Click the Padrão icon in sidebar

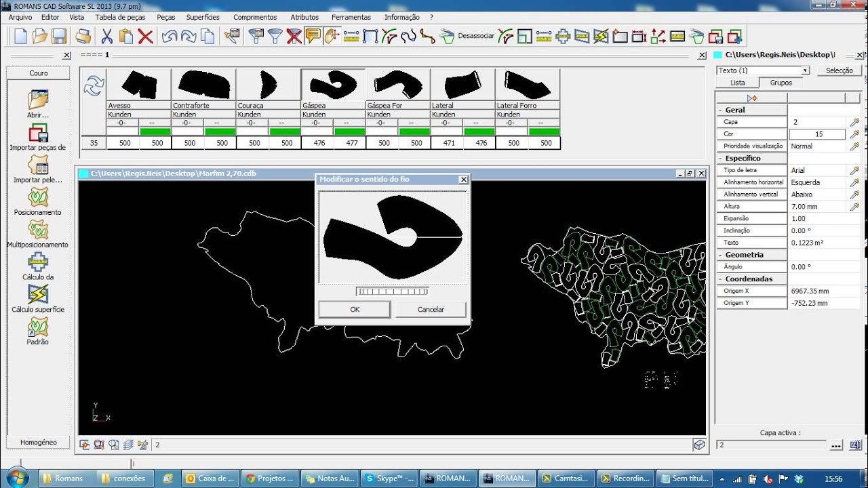[38, 327]
